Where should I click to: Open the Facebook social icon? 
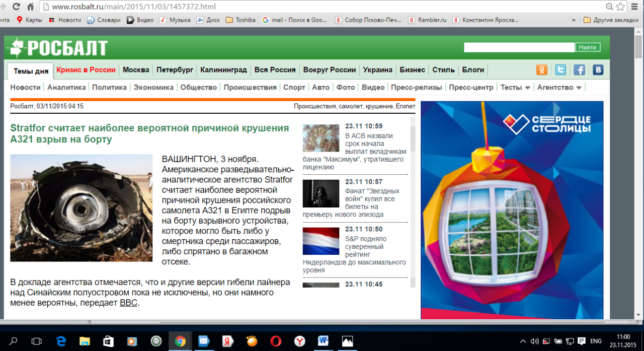click(x=579, y=70)
